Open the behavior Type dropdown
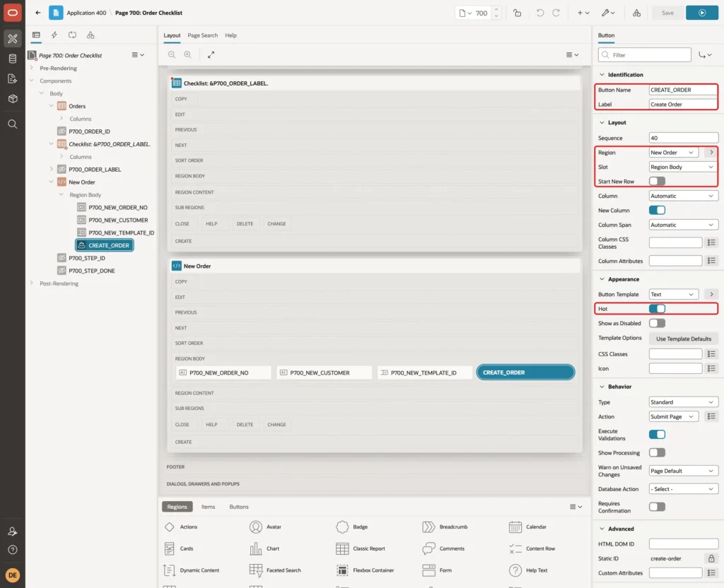Image resolution: width=724 pixels, height=588 pixels. [x=684, y=402]
